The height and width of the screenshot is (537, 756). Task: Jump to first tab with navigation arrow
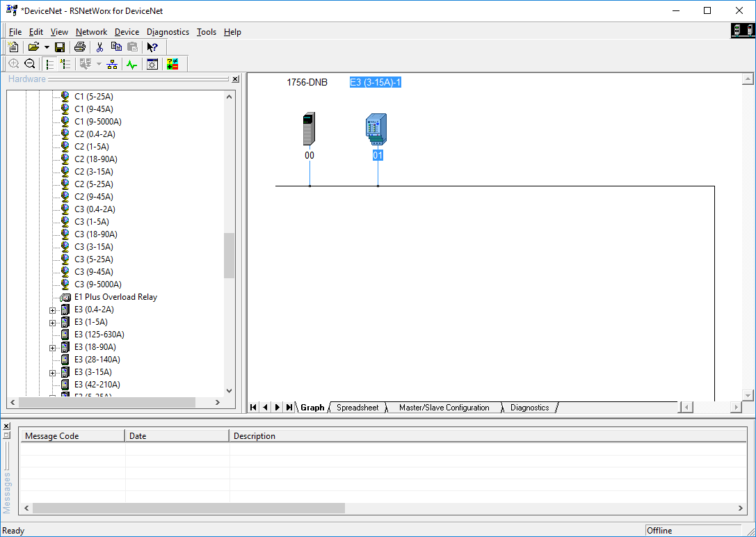pos(253,408)
